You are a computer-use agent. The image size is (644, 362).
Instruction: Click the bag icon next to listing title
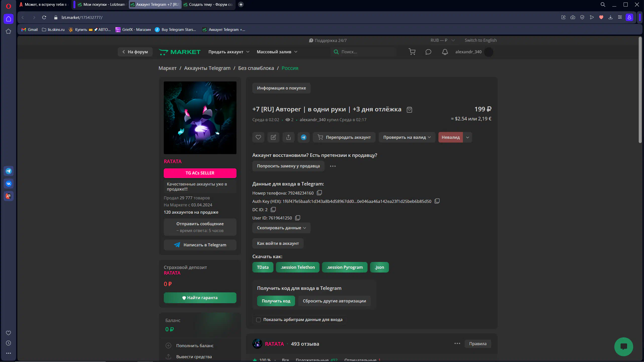pyautogui.click(x=410, y=110)
